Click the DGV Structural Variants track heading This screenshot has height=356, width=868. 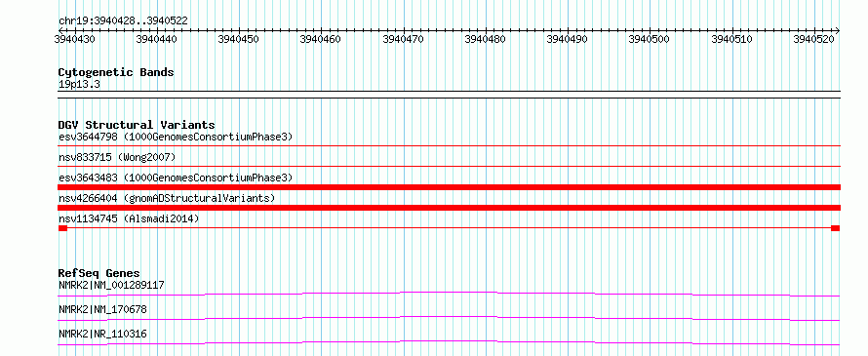click(137, 125)
